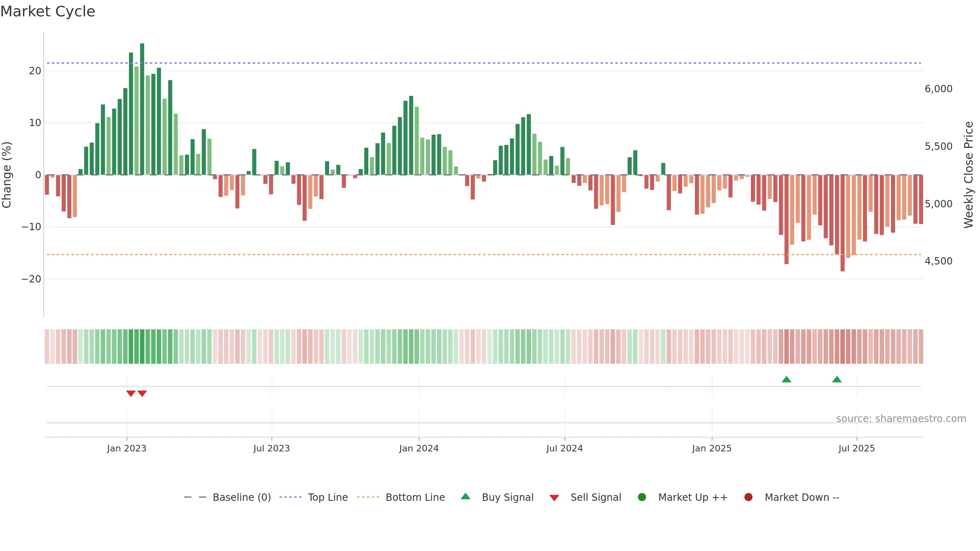Click the Jul 2023 axis label
The image size is (980, 551).
[272, 448]
